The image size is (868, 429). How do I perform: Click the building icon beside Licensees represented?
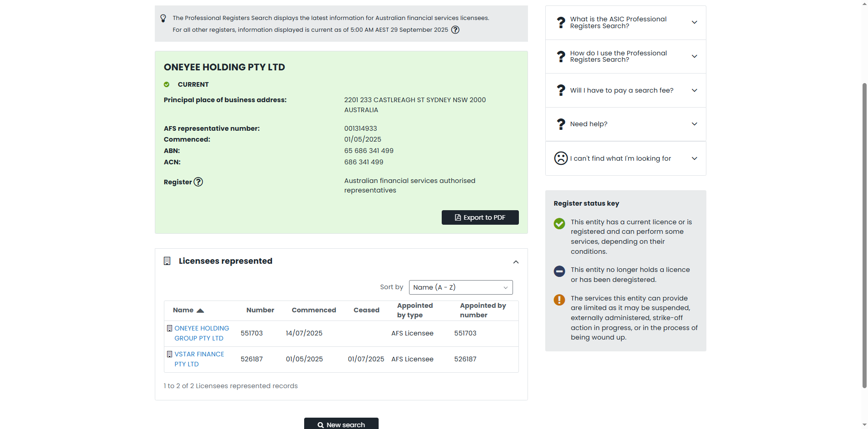click(x=167, y=261)
